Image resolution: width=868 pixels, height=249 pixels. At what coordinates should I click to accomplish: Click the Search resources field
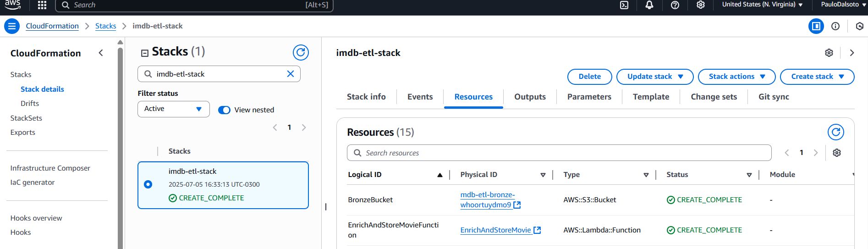(x=559, y=153)
